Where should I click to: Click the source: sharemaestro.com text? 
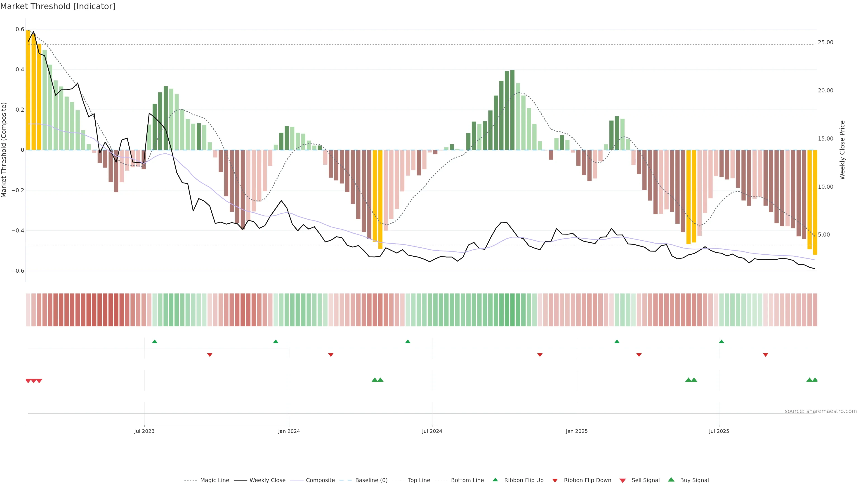pyautogui.click(x=821, y=411)
